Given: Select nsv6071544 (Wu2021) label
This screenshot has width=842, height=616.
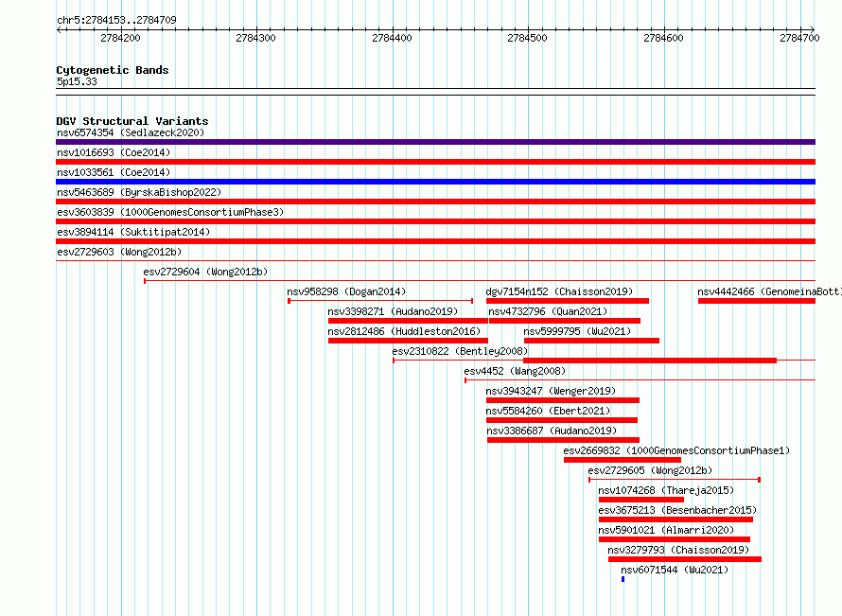Looking at the screenshot, I should [675, 570].
